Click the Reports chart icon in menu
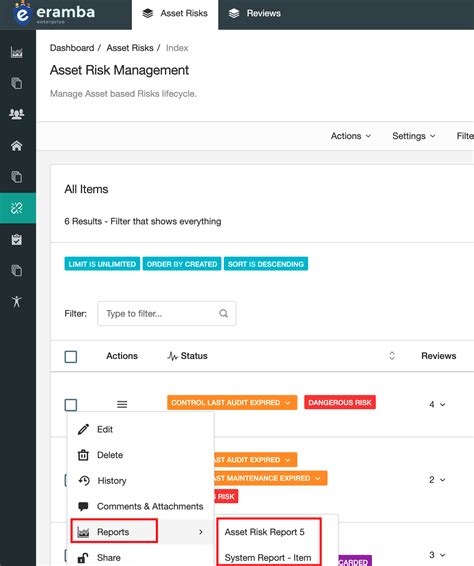Screen dimensions: 474x566 tap(83, 532)
